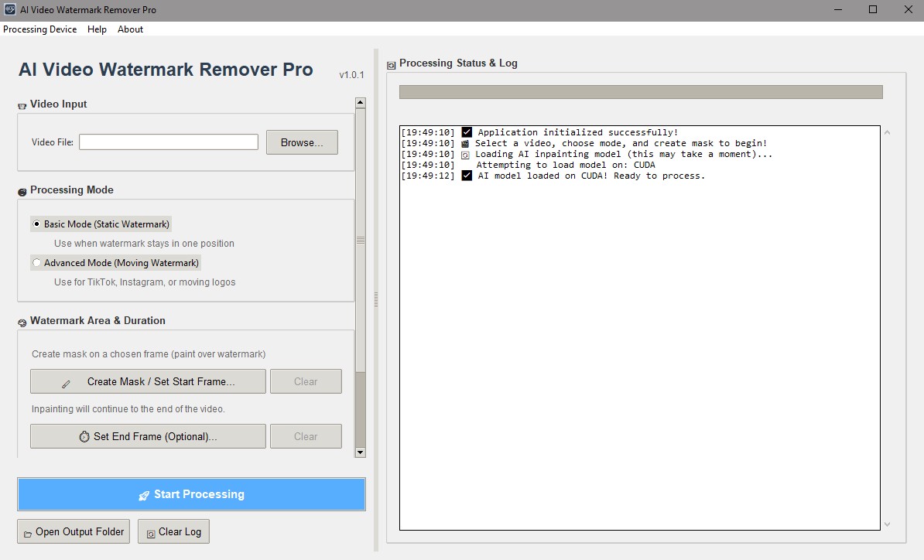Open the Help menu
The image size is (924, 560).
pos(97,29)
